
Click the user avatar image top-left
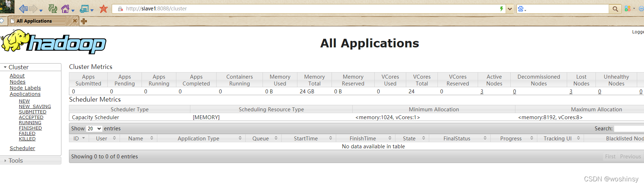[x=7, y=7]
